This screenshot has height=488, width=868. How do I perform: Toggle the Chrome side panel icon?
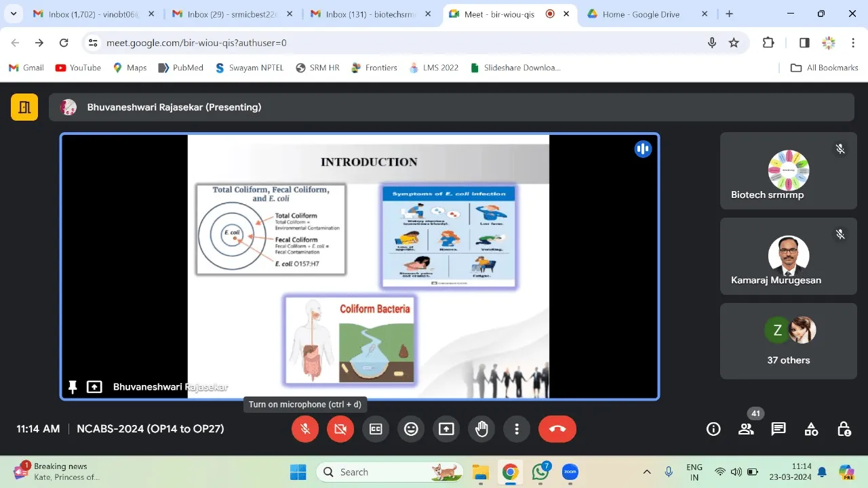[804, 43]
